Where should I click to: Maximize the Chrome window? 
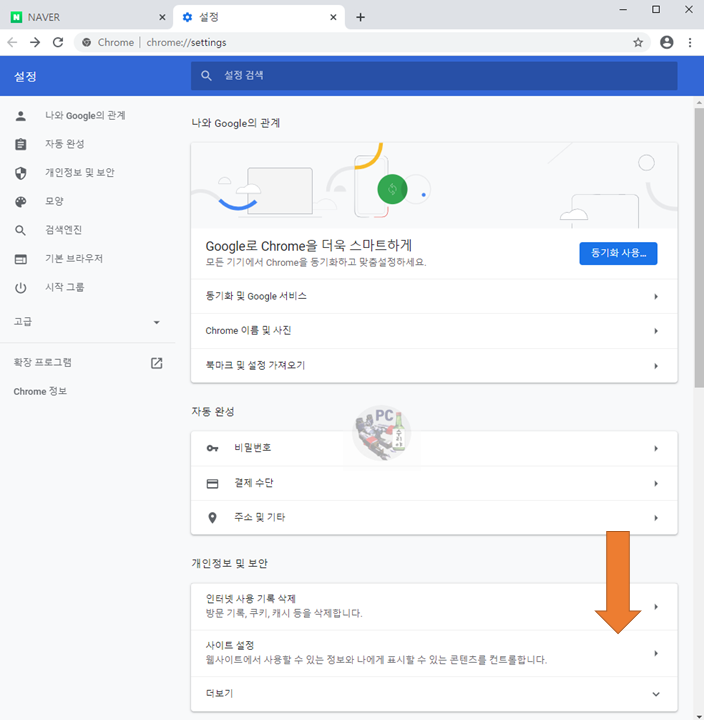(x=656, y=9)
